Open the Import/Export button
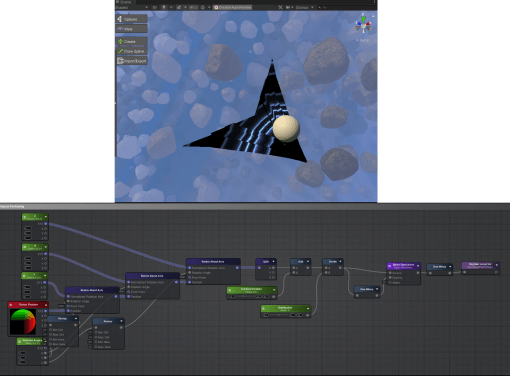The width and height of the screenshot is (510, 376). 132,61
